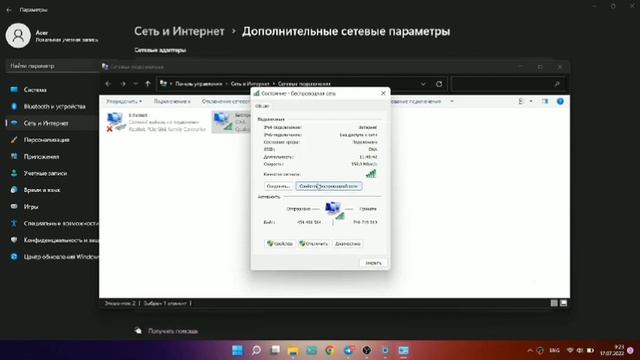Click the Сведения... button
The image size is (640, 360).
(x=278, y=186)
